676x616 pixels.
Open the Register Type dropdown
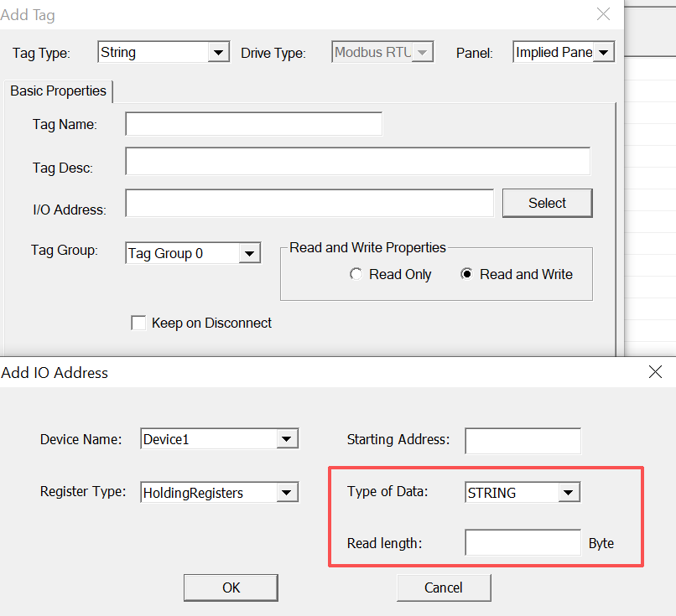tap(287, 493)
